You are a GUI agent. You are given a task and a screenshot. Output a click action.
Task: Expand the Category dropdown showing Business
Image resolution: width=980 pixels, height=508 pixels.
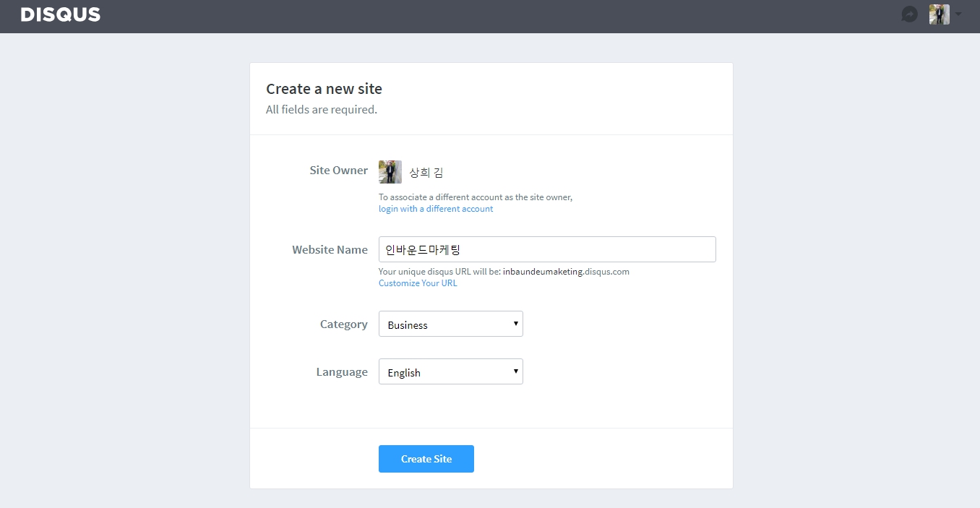tap(450, 324)
